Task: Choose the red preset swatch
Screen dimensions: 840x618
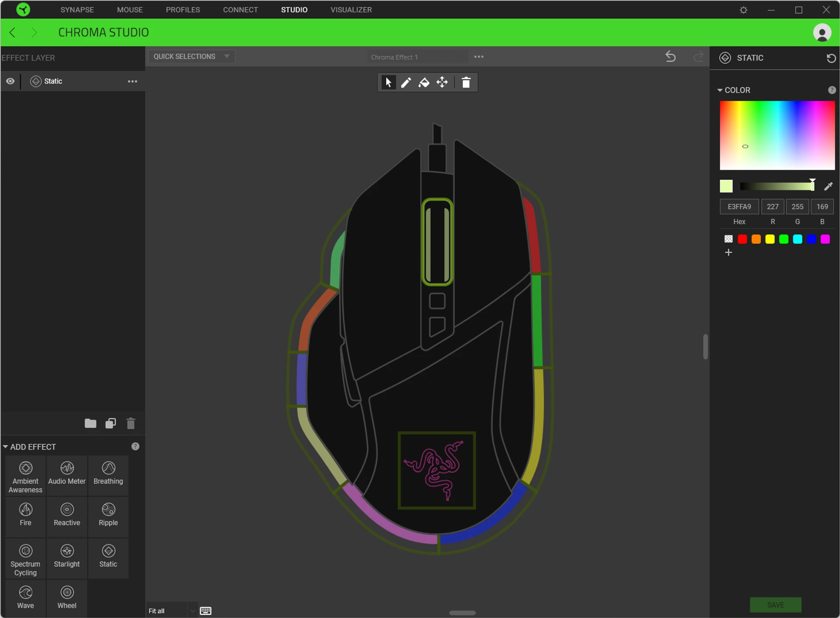Action: (742, 239)
